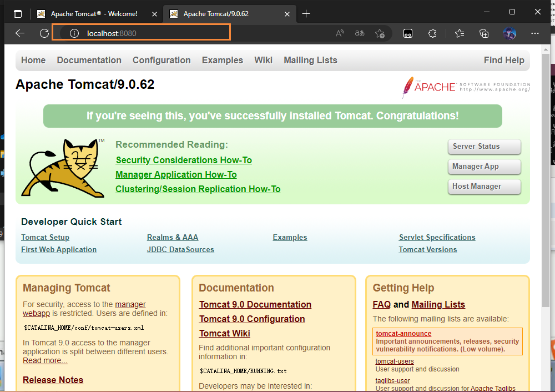Open the tomcat-announce mailing list link
The image size is (555, 392).
(403, 334)
